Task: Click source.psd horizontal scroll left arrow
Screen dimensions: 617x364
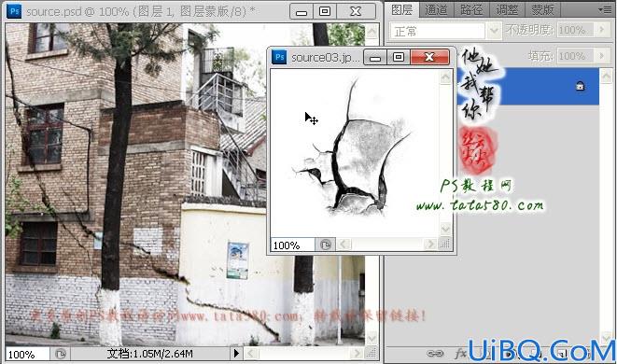Action: pos(251,354)
